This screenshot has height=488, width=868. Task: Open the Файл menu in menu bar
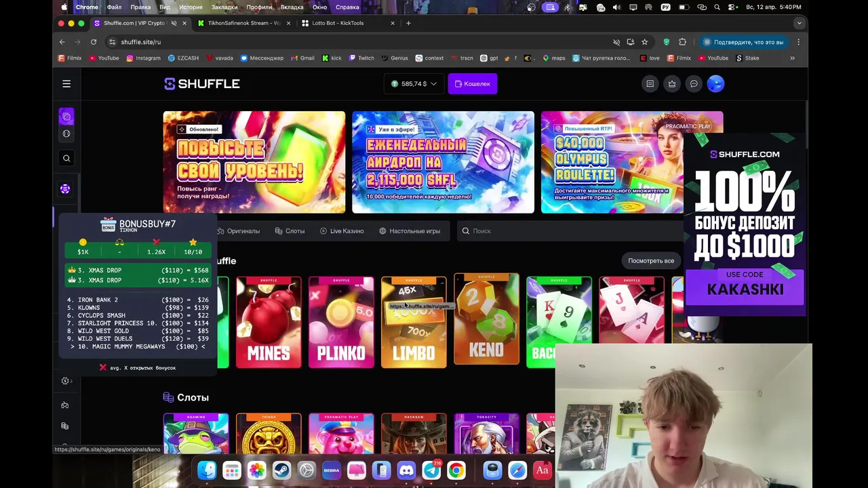point(114,7)
